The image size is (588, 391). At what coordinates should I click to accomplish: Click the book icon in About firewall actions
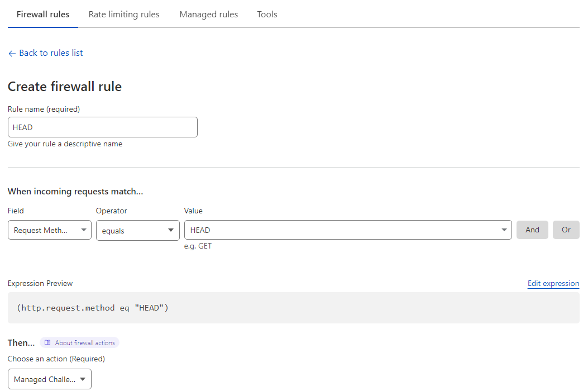(x=47, y=343)
